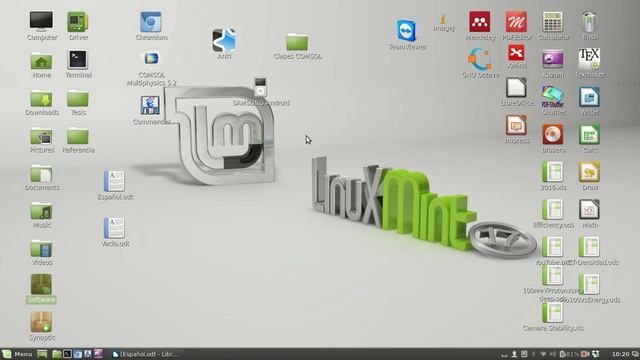This screenshot has width=640, height=360.
Task: Launch the GNU Octave icon
Action: coord(480,59)
